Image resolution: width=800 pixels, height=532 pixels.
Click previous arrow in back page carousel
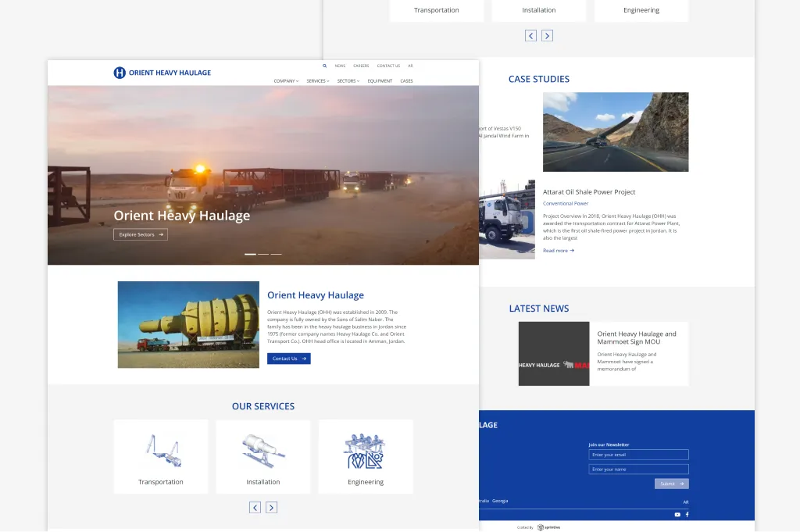coord(530,36)
